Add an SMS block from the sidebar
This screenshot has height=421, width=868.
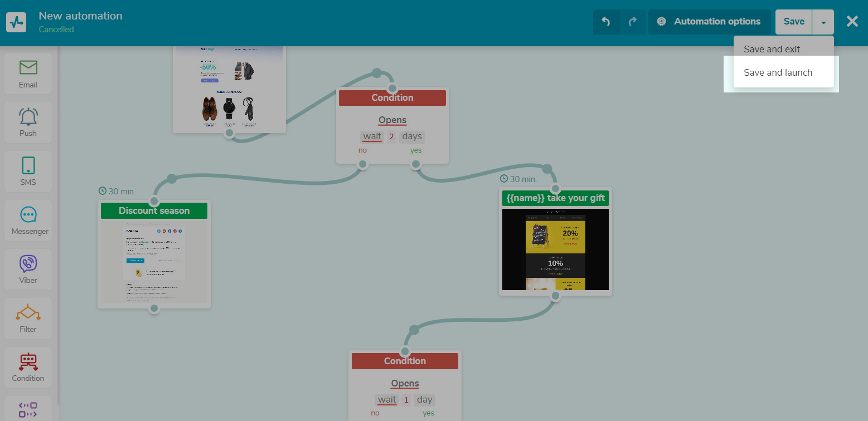tap(28, 172)
